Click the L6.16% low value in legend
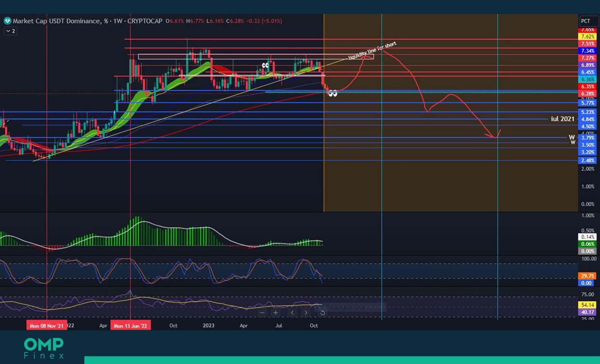 (215, 21)
